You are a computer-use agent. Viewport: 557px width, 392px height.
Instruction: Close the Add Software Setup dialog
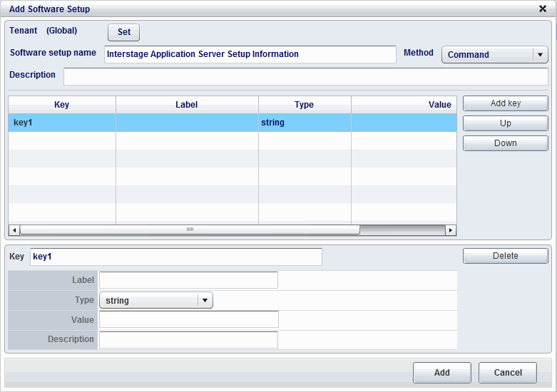pyautogui.click(x=543, y=9)
